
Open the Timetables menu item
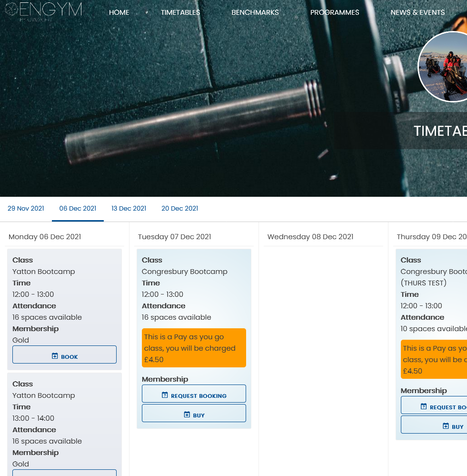(180, 12)
